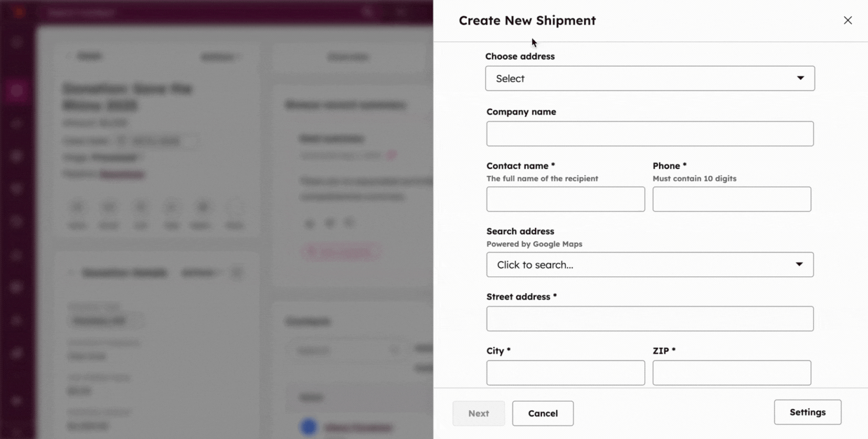
Task: Open Settings from the shipment dialog
Action: tap(807, 412)
